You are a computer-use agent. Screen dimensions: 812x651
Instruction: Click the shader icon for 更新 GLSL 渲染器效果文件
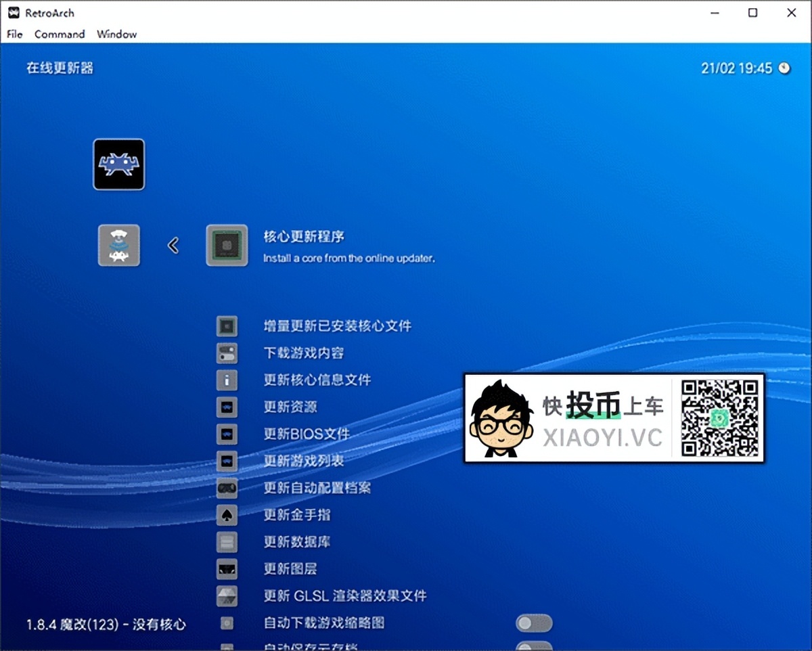pyautogui.click(x=227, y=596)
